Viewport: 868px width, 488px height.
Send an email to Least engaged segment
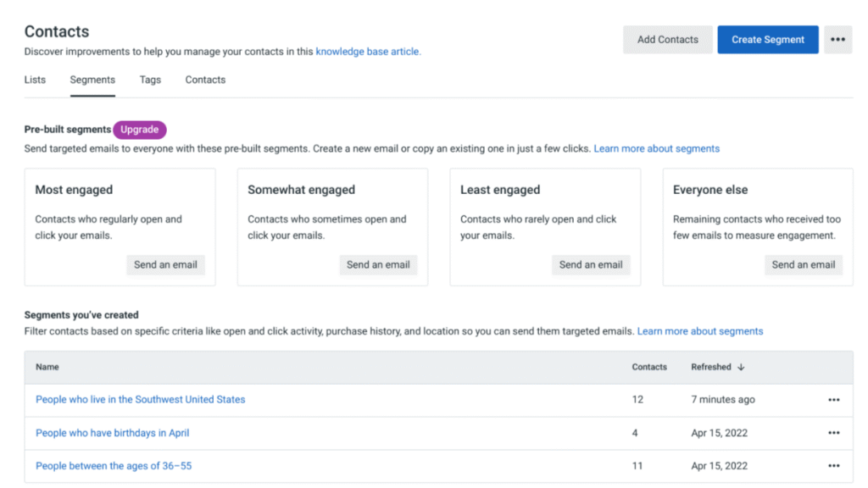(x=591, y=264)
